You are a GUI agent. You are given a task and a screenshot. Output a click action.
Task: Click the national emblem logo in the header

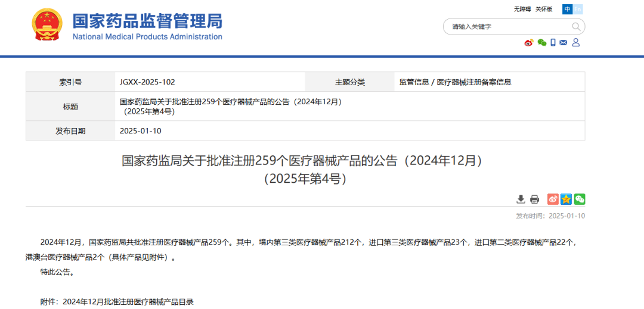(46, 24)
